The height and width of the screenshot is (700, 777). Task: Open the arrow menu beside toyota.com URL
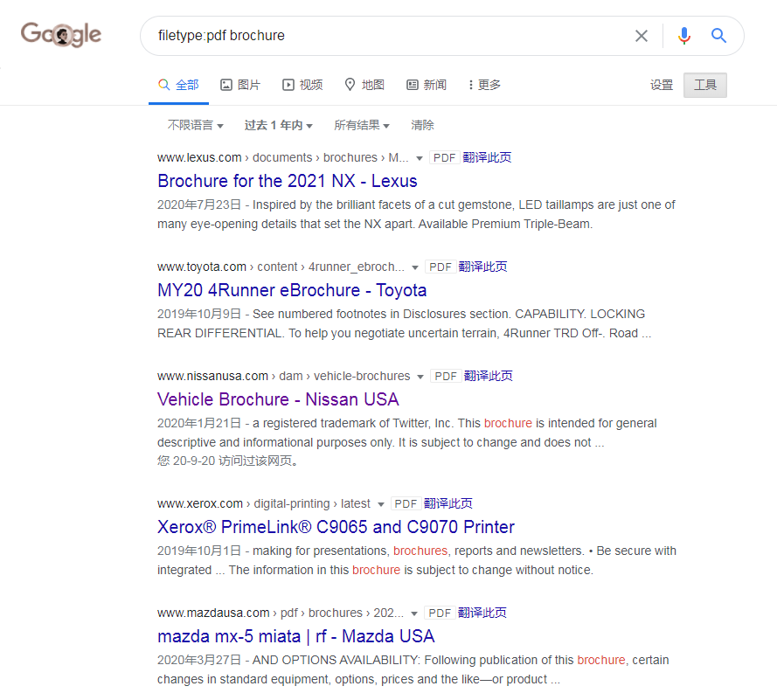click(415, 267)
